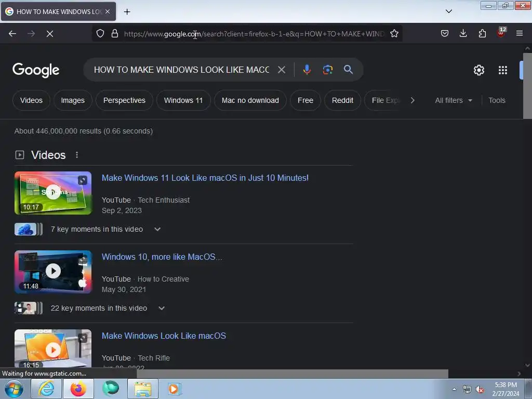Open the extensions puzzle icon
Screen dimensions: 532x399
tap(482, 34)
